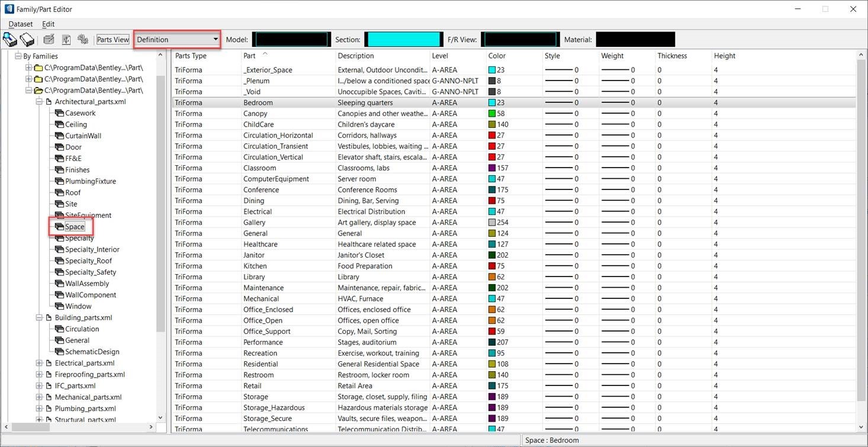Click the Parts Type column header
The width and height of the screenshot is (868, 447).
point(206,56)
